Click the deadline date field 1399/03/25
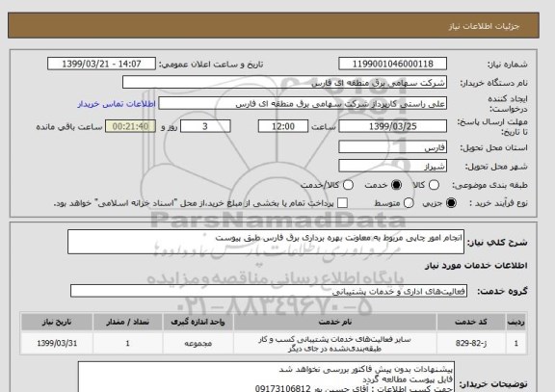The height and width of the screenshot is (392, 555). [392, 126]
